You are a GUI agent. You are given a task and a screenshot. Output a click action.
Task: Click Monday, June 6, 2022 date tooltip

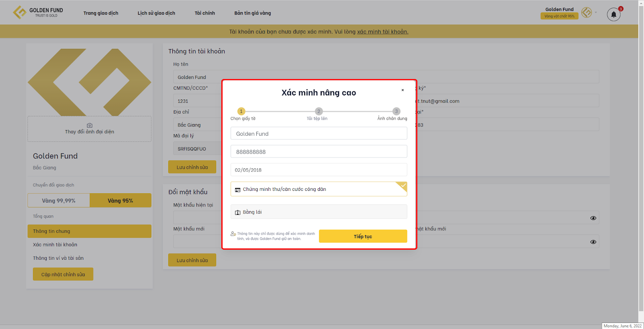click(623, 326)
